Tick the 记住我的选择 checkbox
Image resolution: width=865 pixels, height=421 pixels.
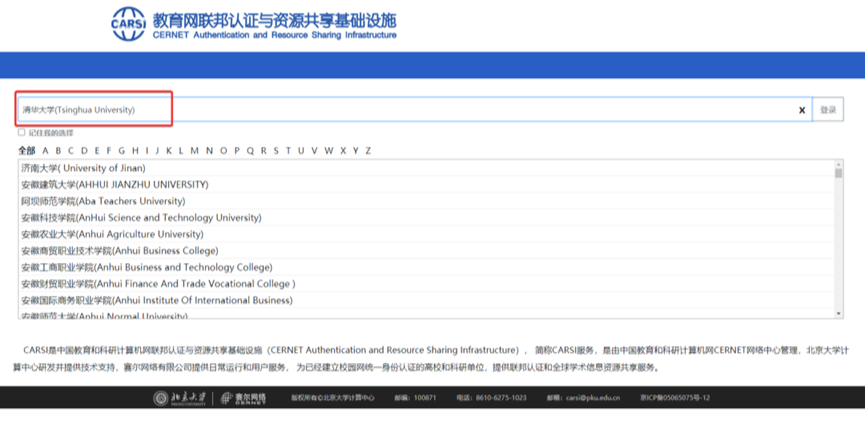[22, 132]
